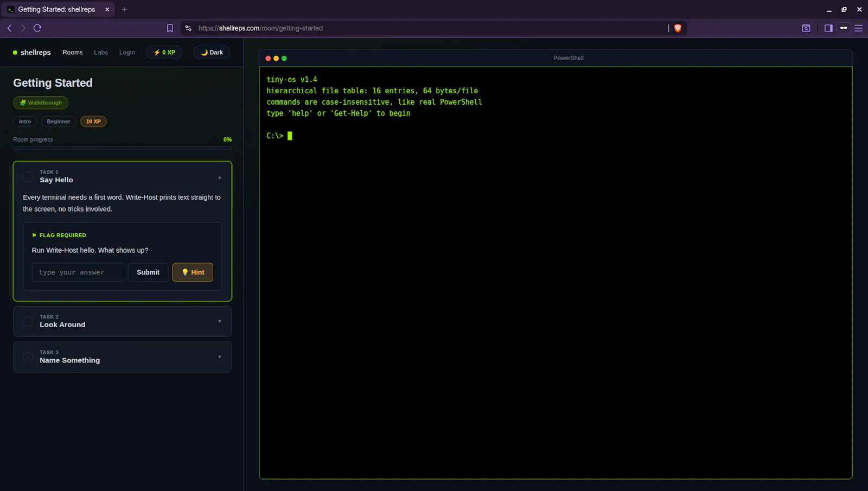Click the Look Around task title
The width and height of the screenshot is (868, 491).
62,324
